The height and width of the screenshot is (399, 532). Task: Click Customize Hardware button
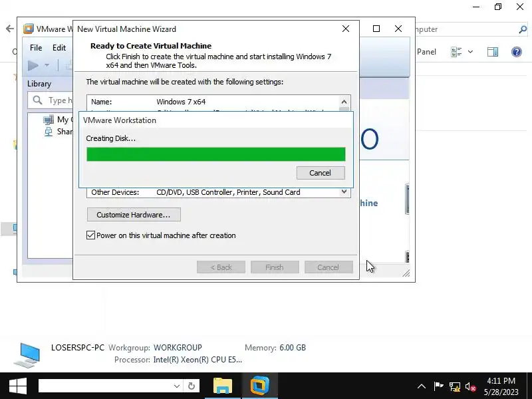click(134, 215)
